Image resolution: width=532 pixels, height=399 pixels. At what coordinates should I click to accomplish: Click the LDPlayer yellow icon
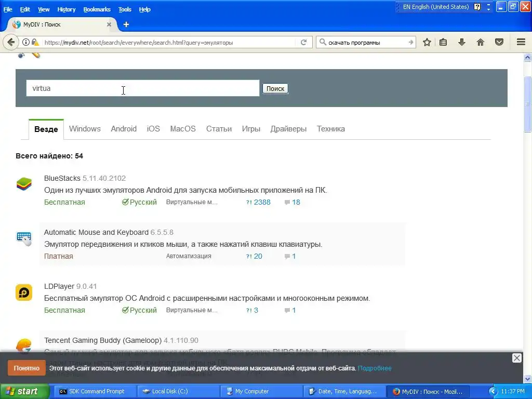tap(24, 292)
